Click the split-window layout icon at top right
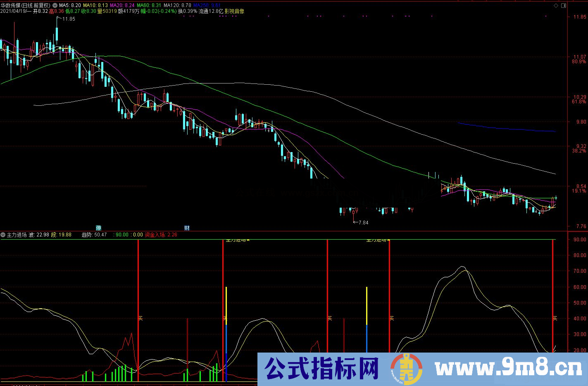 [x=563, y=6]
